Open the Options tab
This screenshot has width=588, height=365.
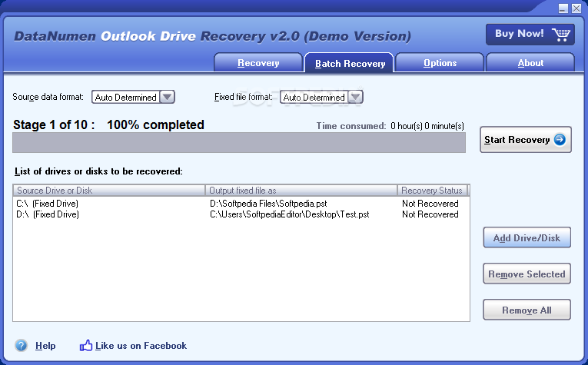pyautogui.click(x=440, y=62)
